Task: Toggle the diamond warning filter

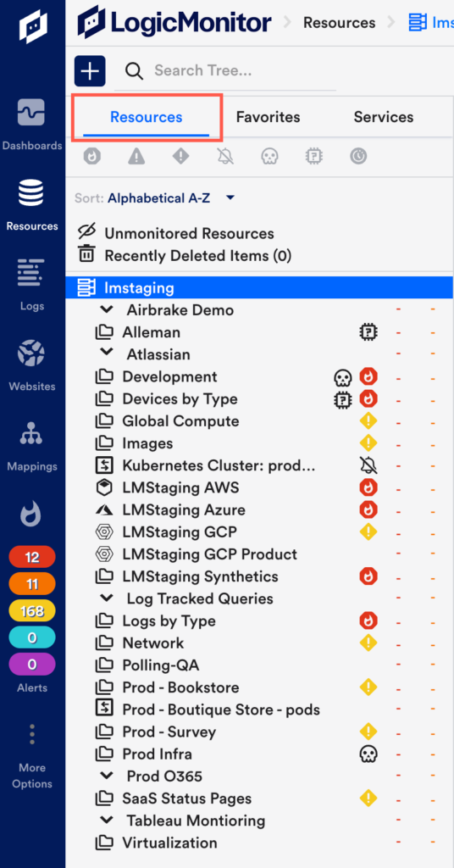Action: click(180, 157)
